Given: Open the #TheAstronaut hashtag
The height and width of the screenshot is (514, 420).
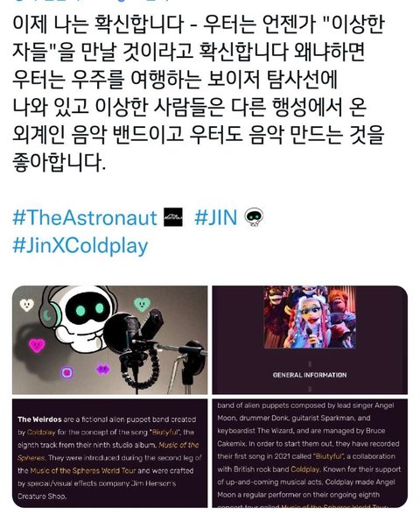Looking at the screenshot, I should pyautogui.click(x=85, y=217).
